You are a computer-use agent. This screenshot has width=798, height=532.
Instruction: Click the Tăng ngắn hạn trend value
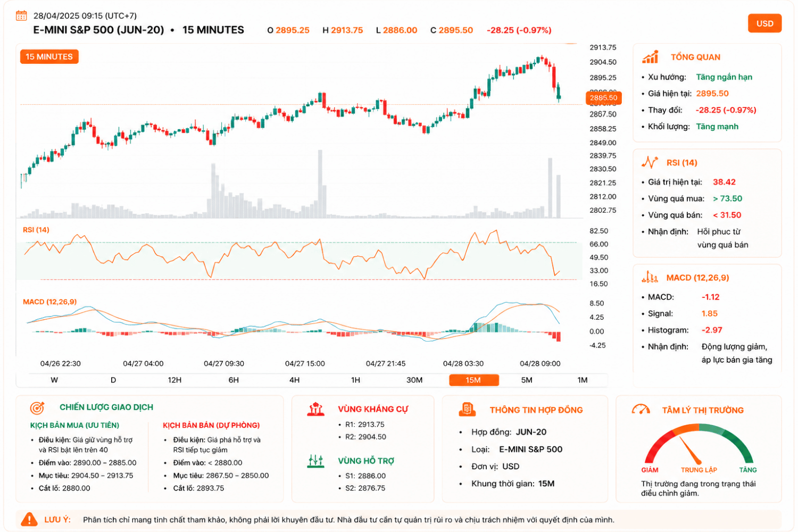(724, 77)
